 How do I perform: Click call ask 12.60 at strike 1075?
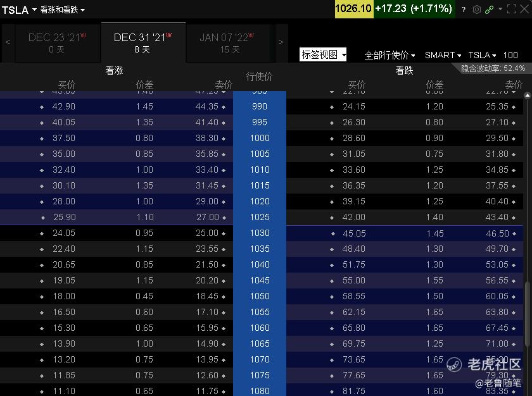(207, 375)
